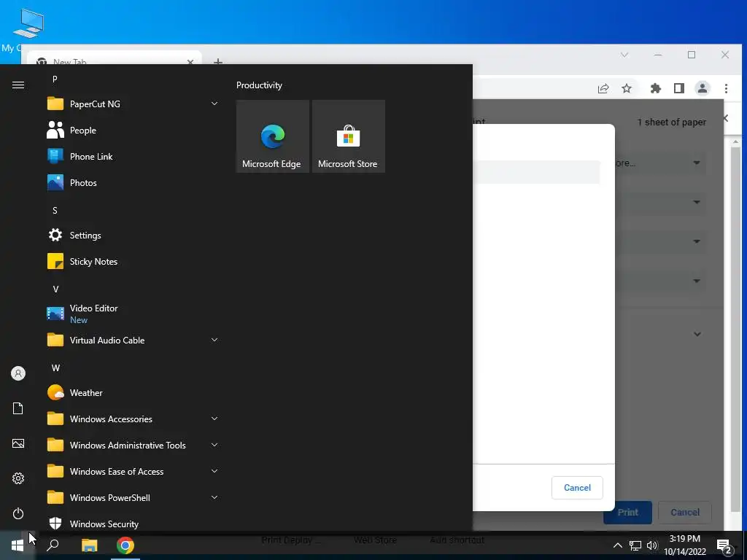The image size is (747, 560).
Task: Click the Windows Start button
Action: pos(18,545)
